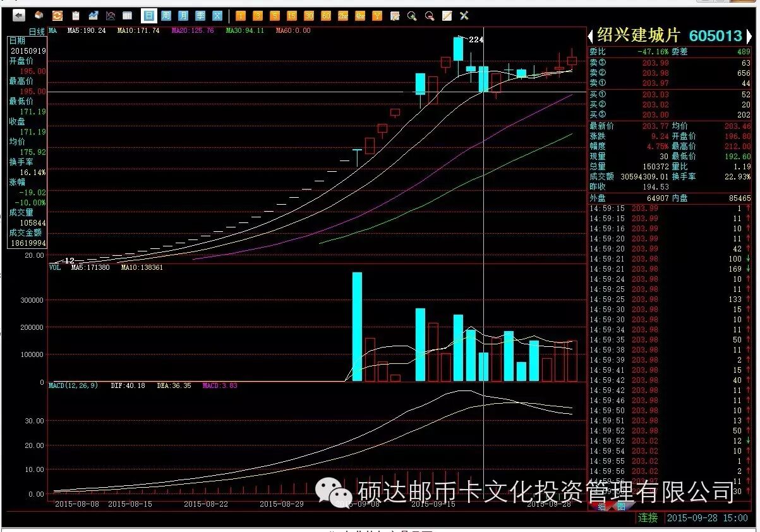The image size is (760, 532).
Task: Click the tallest cyan volume bar
Action: (357, 327)
